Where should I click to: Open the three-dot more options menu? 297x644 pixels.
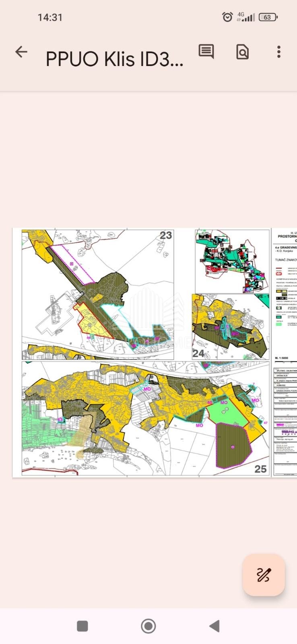[x=278, y=52]
